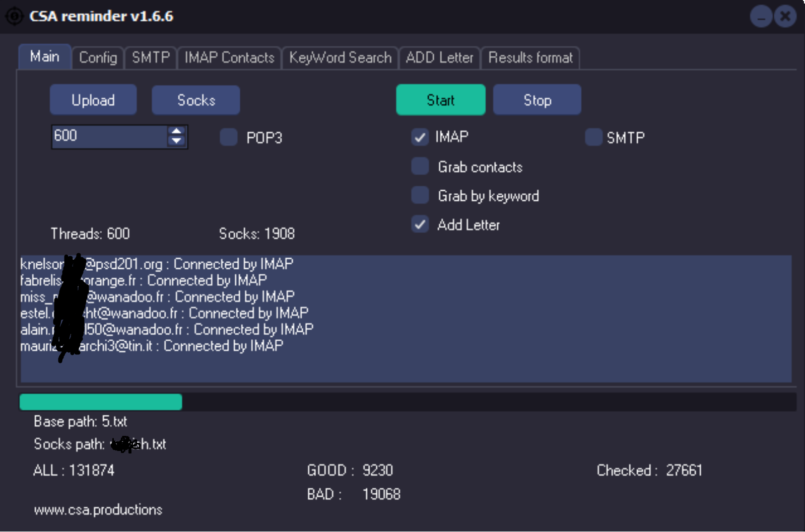Open the www.csa.productions link
This screenshot has width=805, height=532.
[98, 510]
